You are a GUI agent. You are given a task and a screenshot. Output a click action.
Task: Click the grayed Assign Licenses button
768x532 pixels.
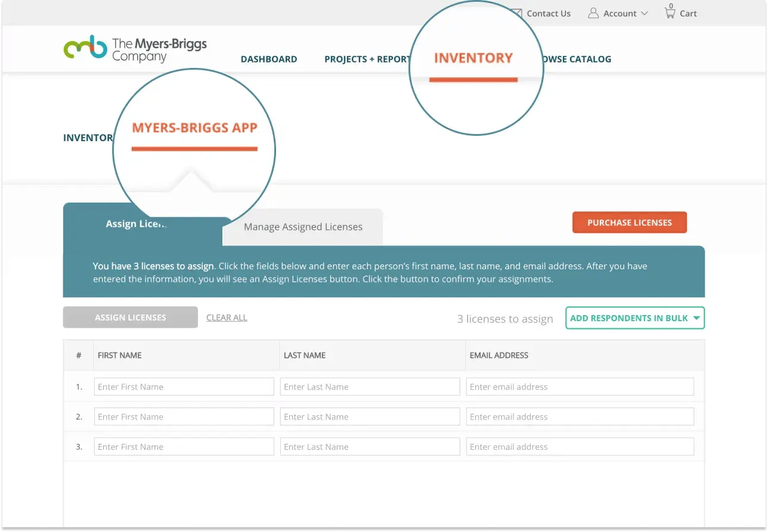[130, 317]
